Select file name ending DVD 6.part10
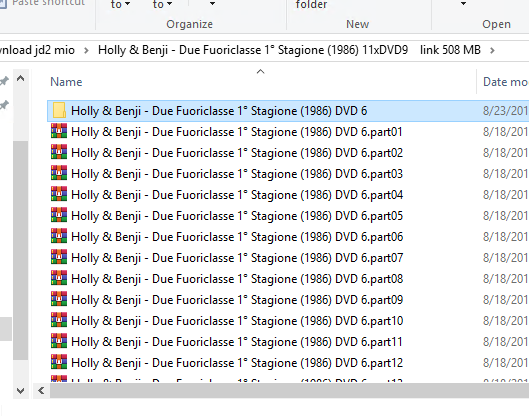 click(237, 321)
